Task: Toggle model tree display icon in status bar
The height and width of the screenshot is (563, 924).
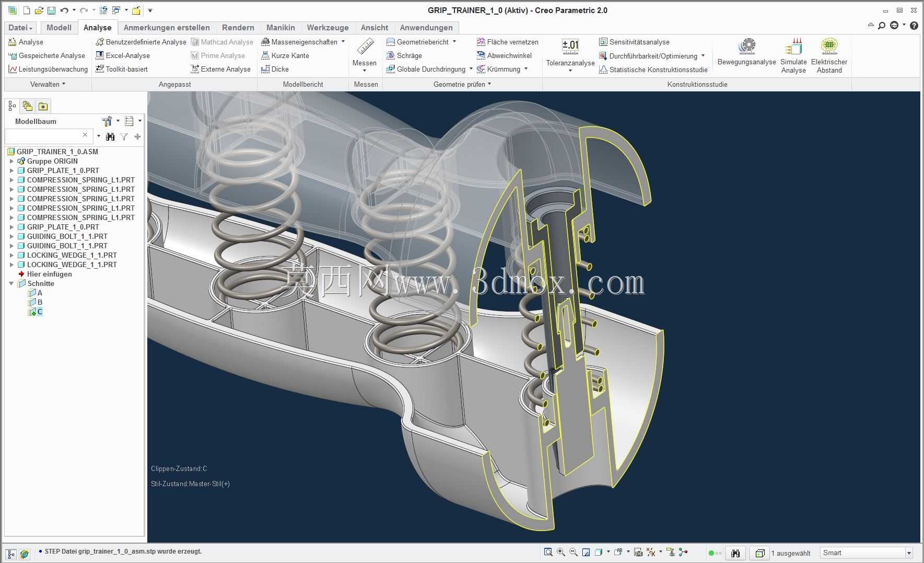Action: pyautogui.click(x=11, y=554)
